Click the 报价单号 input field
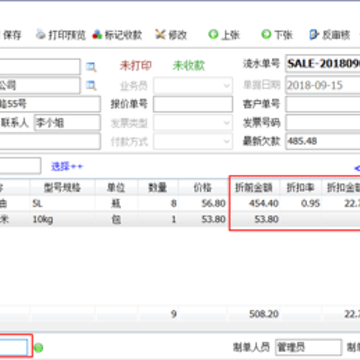360x360 pixels. pyautogui.click(x=193, y=104)
